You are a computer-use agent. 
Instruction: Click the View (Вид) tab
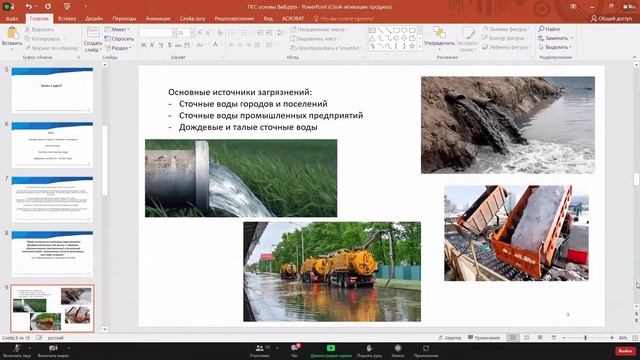click(268, 18)
